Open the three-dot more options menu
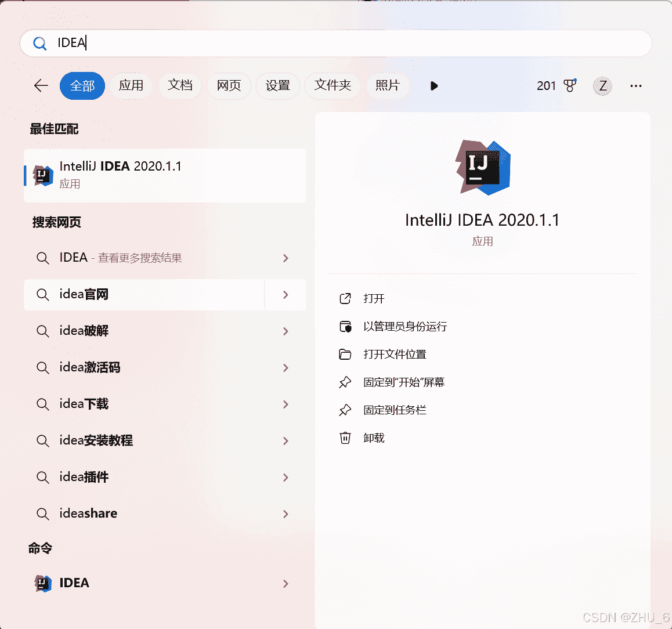672x629 pixels. pyautogui.click(x=636, y=86)
